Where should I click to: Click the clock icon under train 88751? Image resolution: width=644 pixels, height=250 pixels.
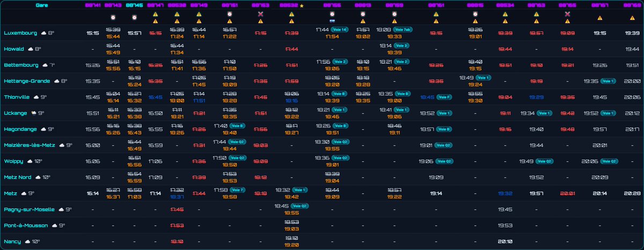pyautogui.click(x=230, y=15)
